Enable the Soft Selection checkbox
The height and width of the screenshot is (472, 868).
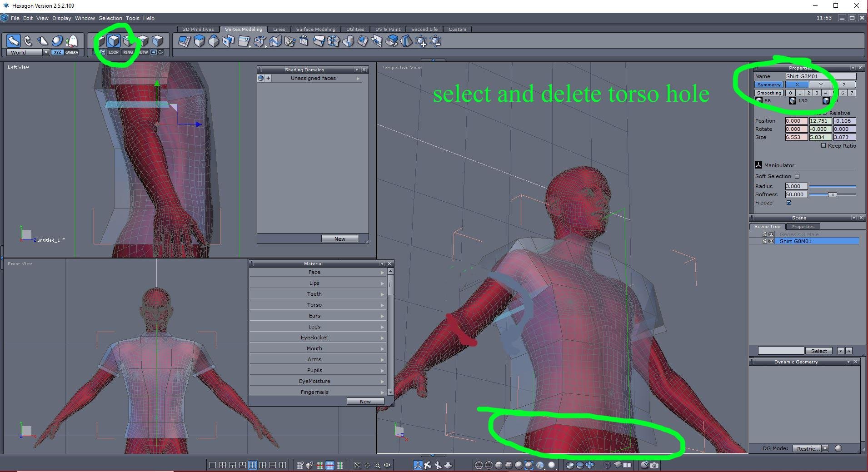pos(797,176)
